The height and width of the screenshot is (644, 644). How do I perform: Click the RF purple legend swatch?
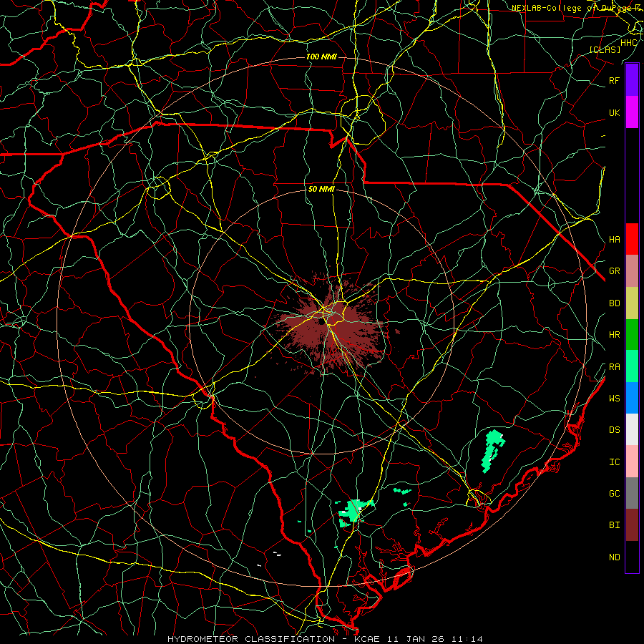click(x=632, y=80)
